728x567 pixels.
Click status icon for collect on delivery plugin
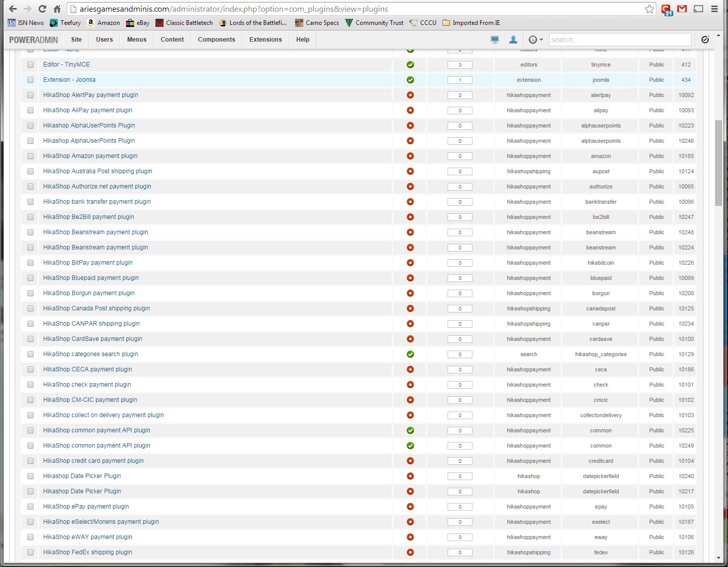pos(410,415)
